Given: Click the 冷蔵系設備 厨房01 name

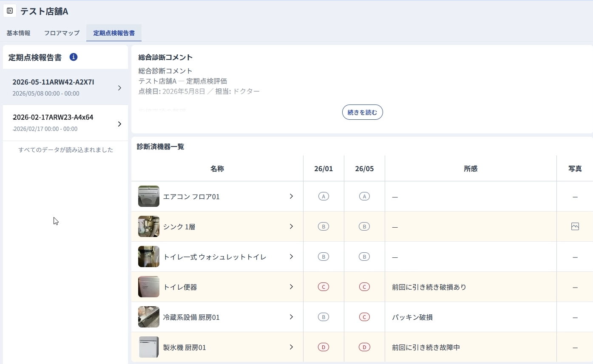Looking at the screenshot, I should pos(191,317).
